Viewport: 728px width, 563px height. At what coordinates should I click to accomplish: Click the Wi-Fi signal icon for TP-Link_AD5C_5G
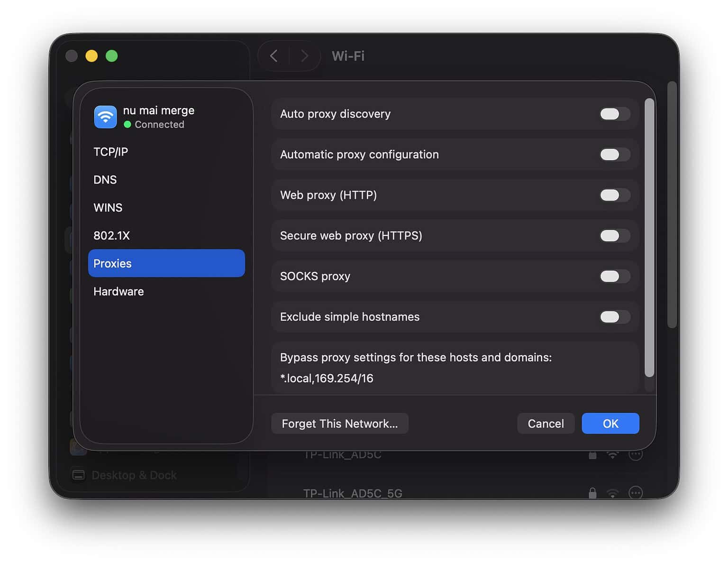click(613, 493)
